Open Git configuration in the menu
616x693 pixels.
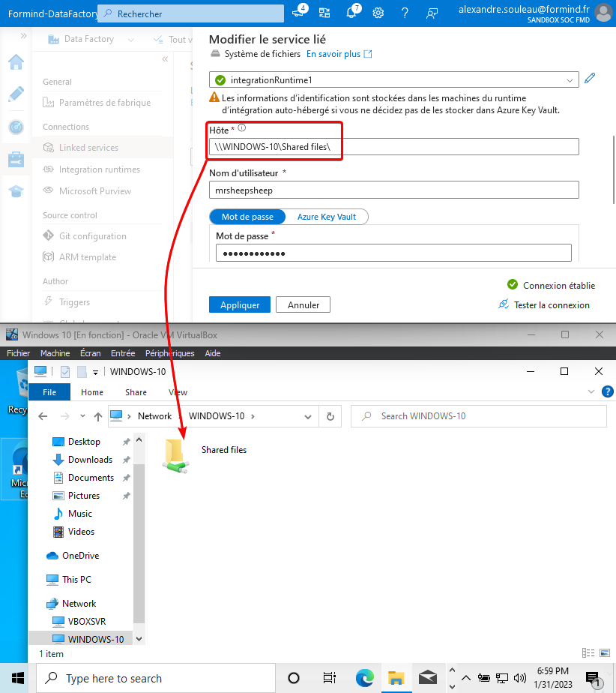click(x=93, y=236)
